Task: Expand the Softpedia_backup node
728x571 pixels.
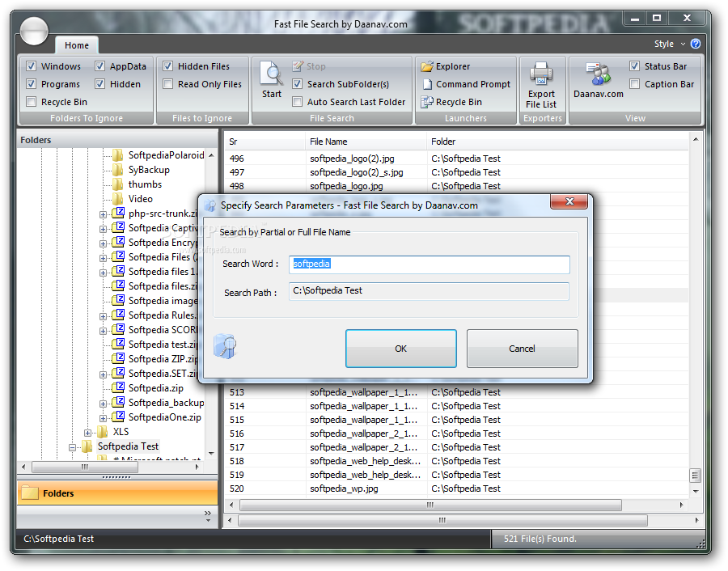Action: tap(103, 404)
